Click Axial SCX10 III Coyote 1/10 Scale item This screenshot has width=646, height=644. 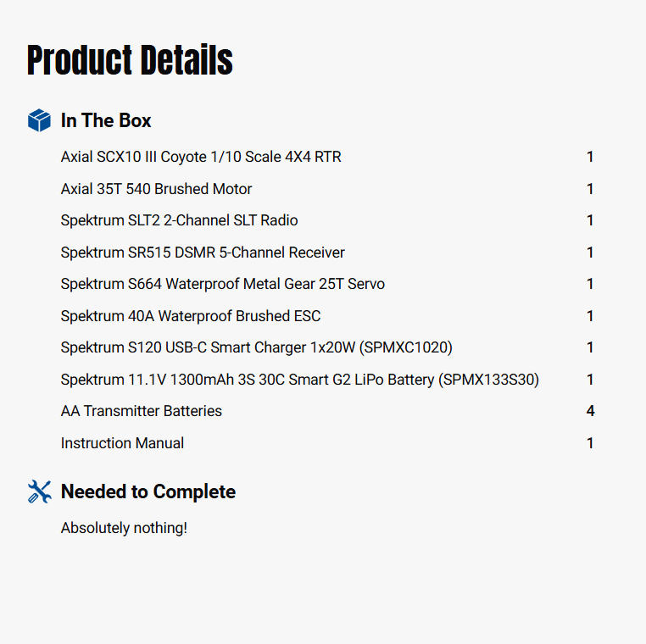[x=201, y=157]
